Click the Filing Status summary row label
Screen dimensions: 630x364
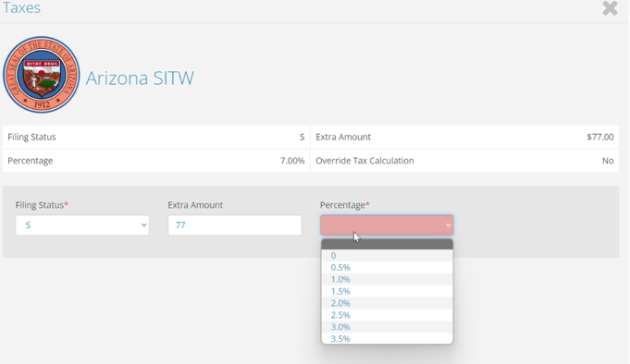tap(31, 137)
